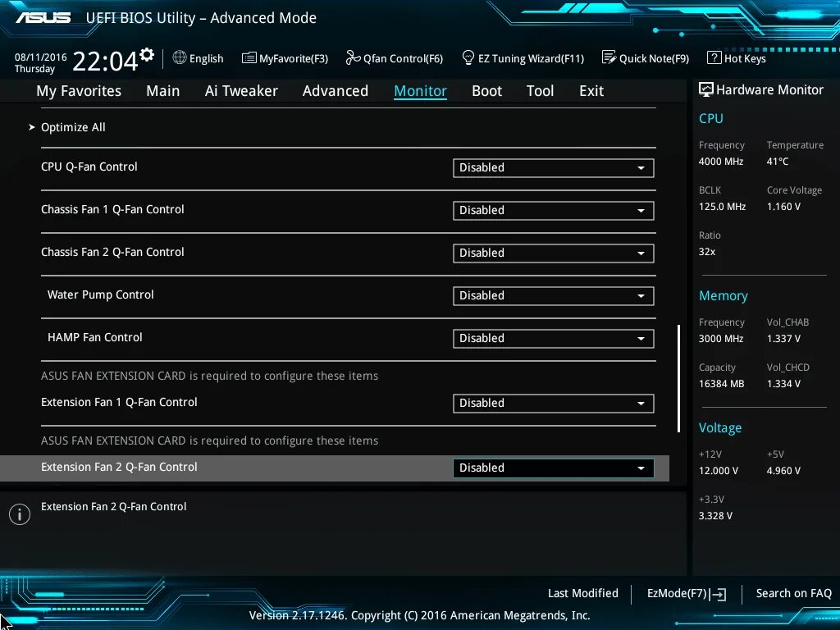Image resolution: width=840 pixels, height=630 pixels.
Task: Open Extension Fan 2 Q-Fan Control dropdown
Action: click(553, 468)
